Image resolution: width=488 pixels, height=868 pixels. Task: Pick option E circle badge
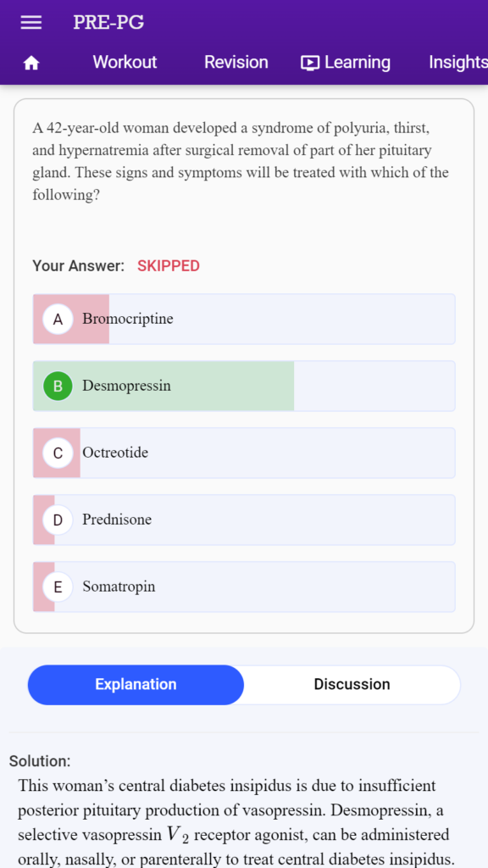[x=58, y=587]
